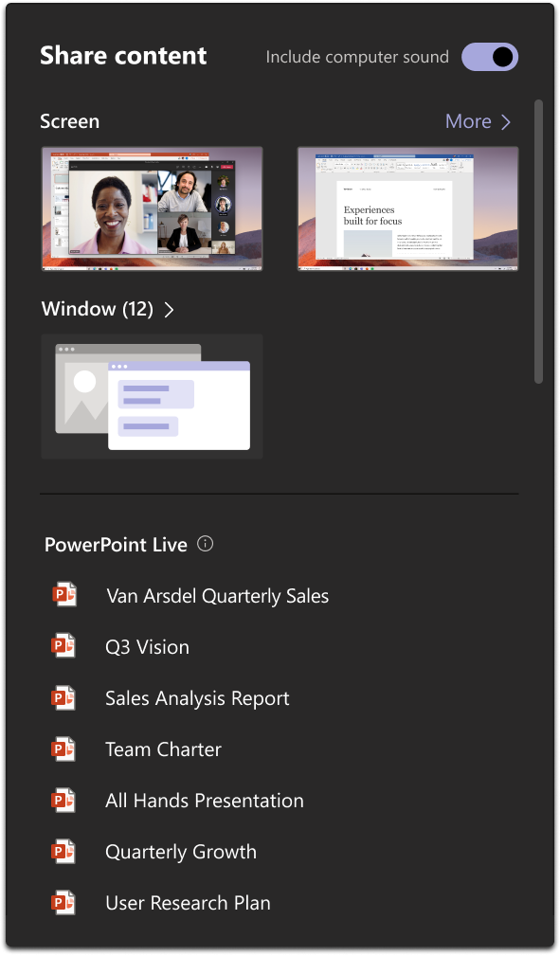The width and height of the screenshot is (560, 956).
Task: Select Sales Analysis Report presentation
Action: [x=197, y=698]
